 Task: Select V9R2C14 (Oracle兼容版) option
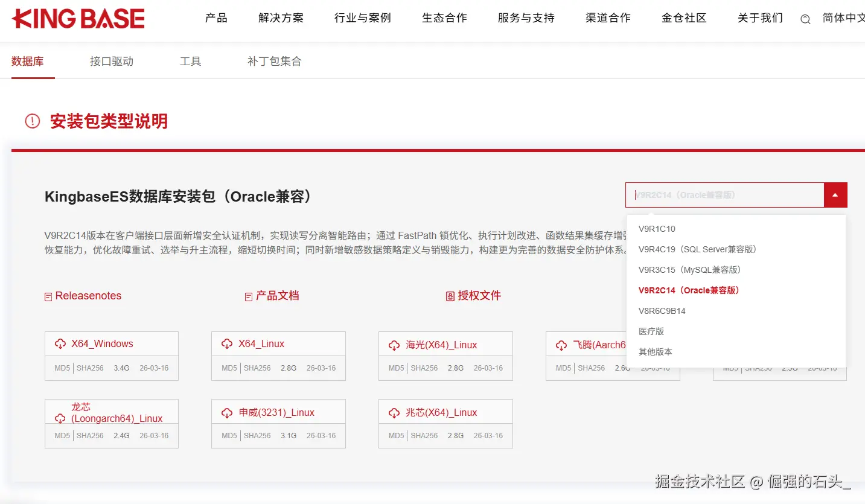tap(736, 290)
